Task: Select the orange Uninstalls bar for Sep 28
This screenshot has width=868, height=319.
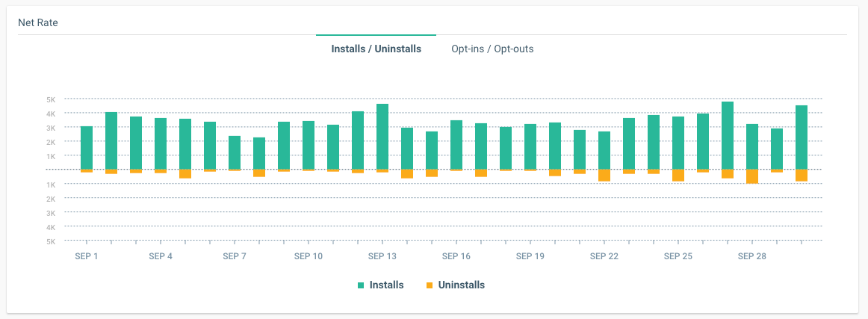Action: click(x=752, y=176)
